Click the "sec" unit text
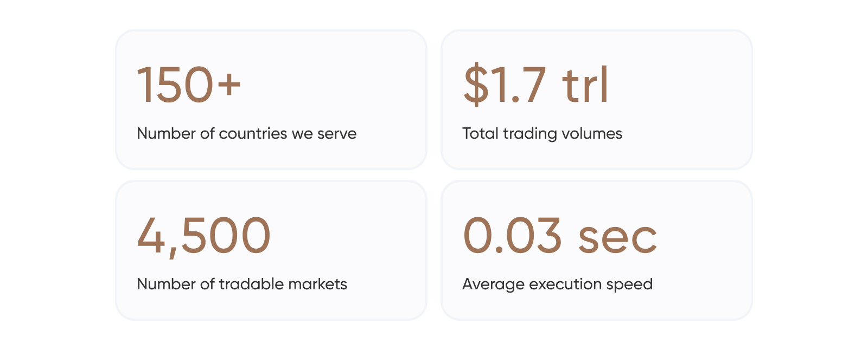Image resolution: width=868 pixels, height=350 pixels. 617,237
